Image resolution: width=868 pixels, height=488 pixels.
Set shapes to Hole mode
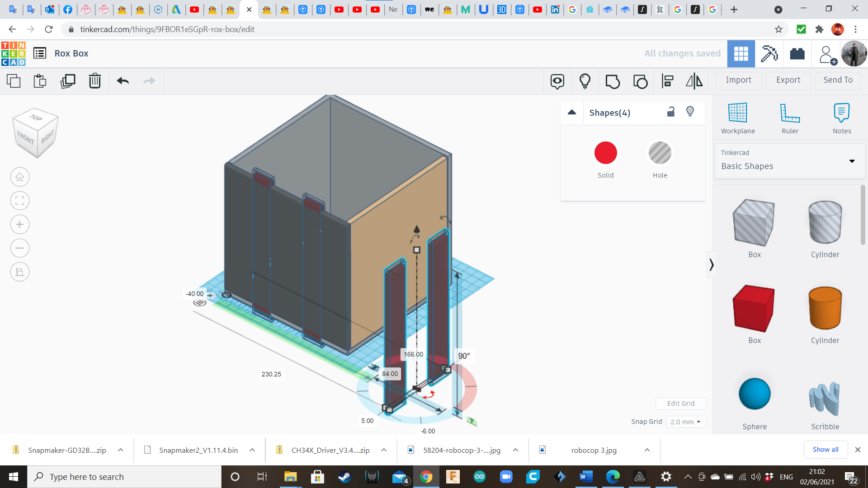660,153
